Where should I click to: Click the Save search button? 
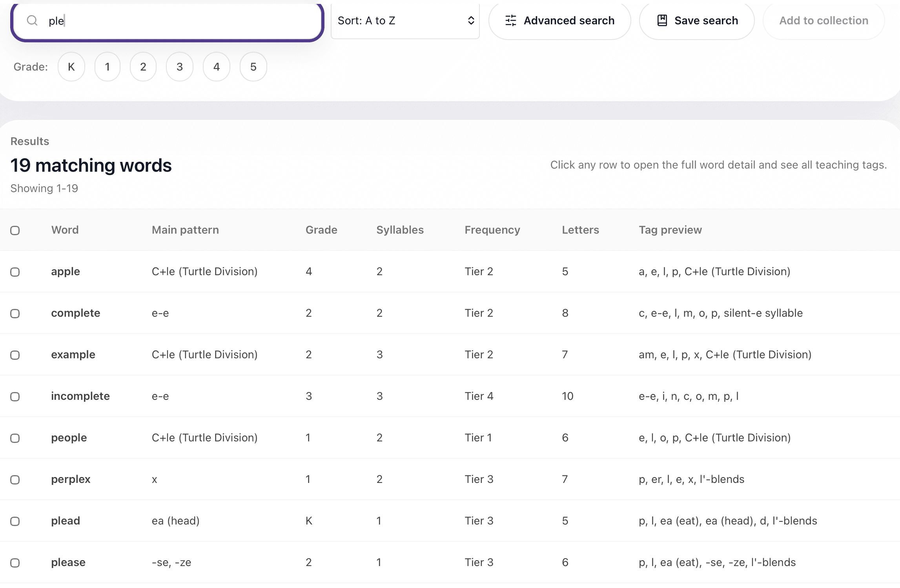tap(697, 20)
